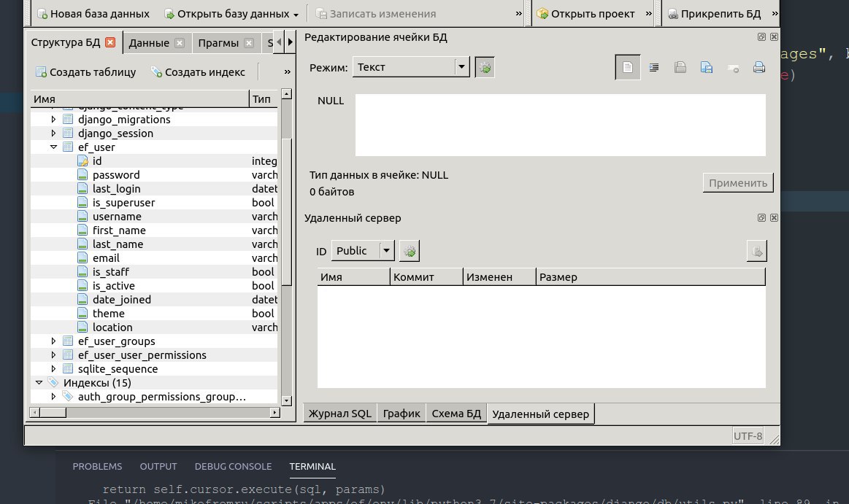
Task: Switch to the Структура БД tab
Action: coord(74,42)
